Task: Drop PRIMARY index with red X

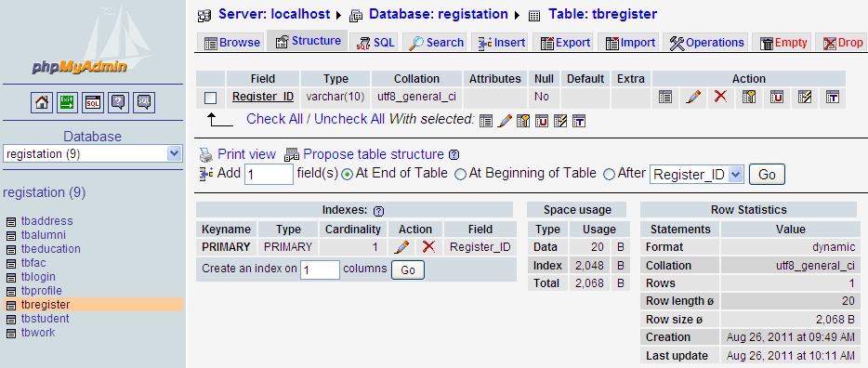Action: (x=428, y=247)
